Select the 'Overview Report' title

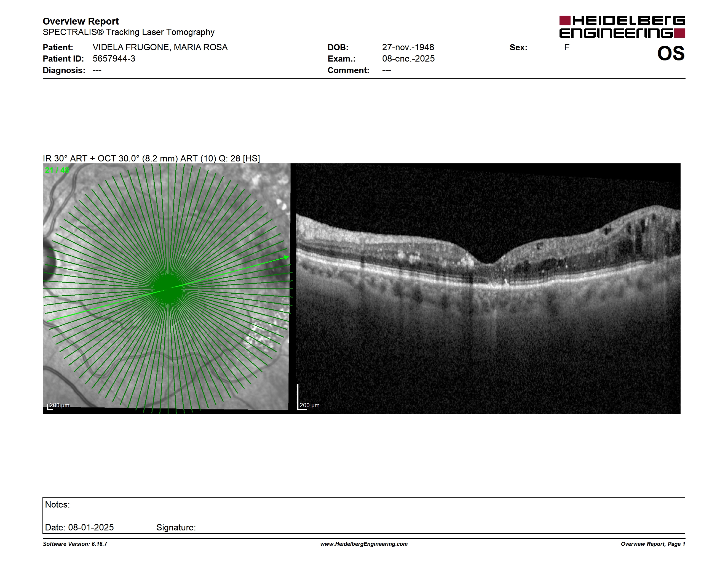(x=81, y=21)
